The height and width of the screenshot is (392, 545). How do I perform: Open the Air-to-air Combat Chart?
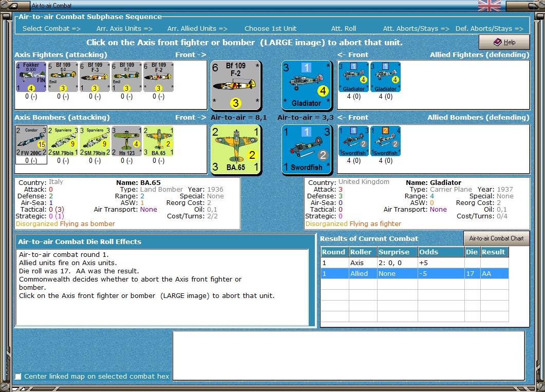[x=496, y=238]
